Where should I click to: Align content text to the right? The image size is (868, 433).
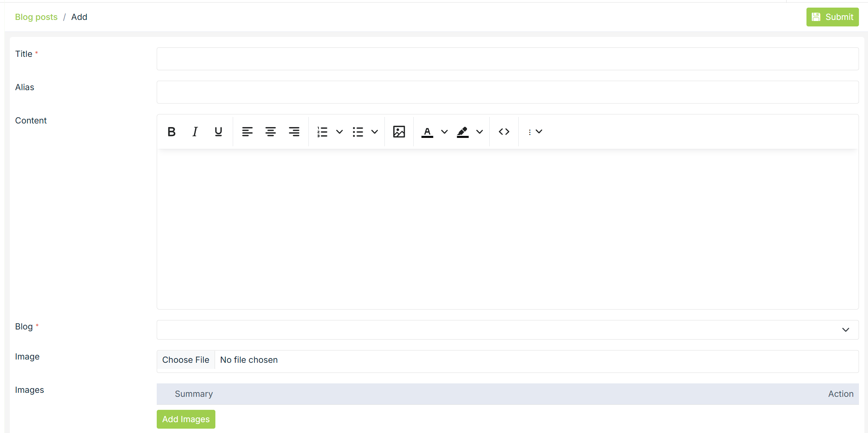click(294, 131)
